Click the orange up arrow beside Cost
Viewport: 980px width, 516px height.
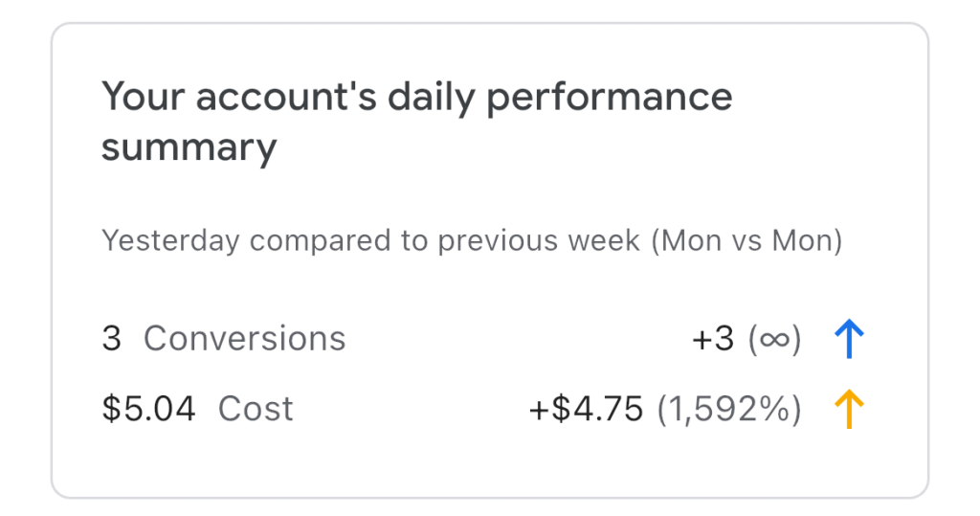[x=849, y=410]
